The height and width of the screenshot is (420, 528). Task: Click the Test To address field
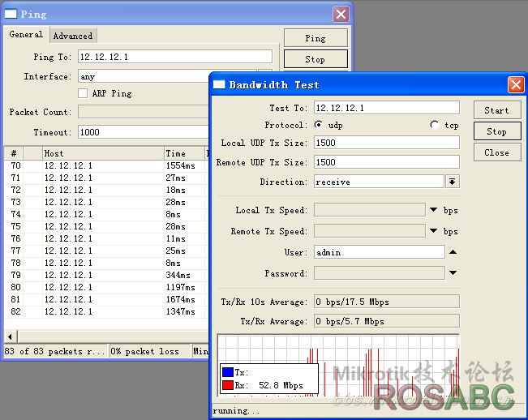pos(387,108)
